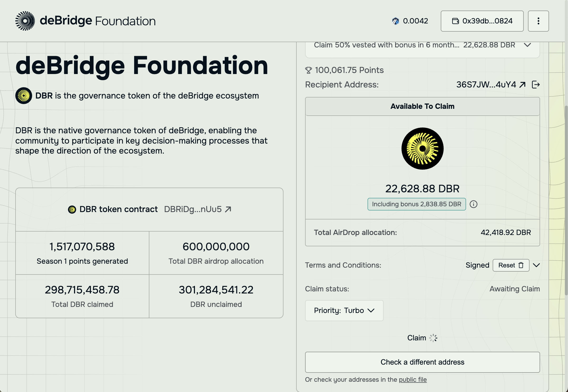
Task: Click the page vertical scrollbar
Action: click(566, 200)
